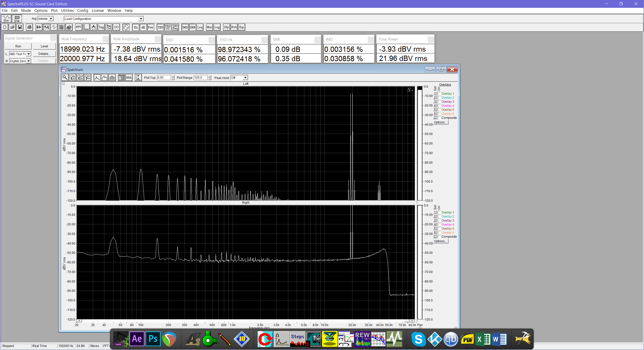The image size is (644, 350).
Task: Click the zoom In 2X icon
Action: (x=72, y=78)
